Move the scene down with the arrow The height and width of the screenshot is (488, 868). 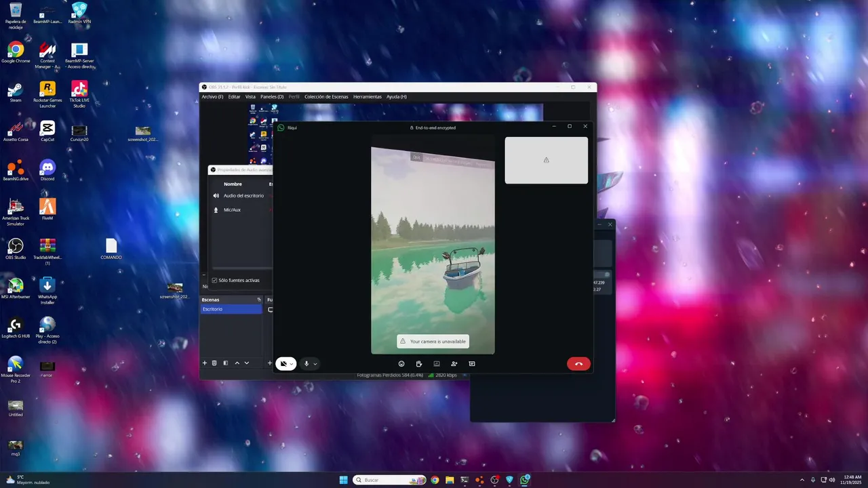(x=246, y=363)
